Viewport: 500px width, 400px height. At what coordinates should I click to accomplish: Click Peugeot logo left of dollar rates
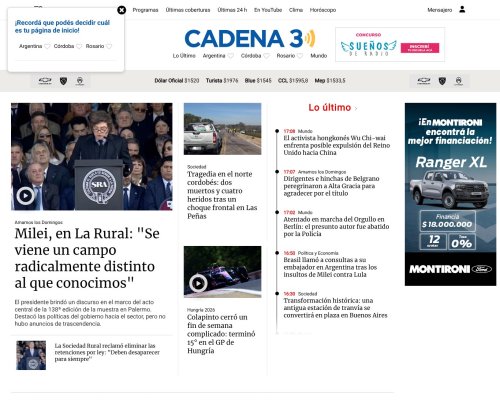pos(63,81)
